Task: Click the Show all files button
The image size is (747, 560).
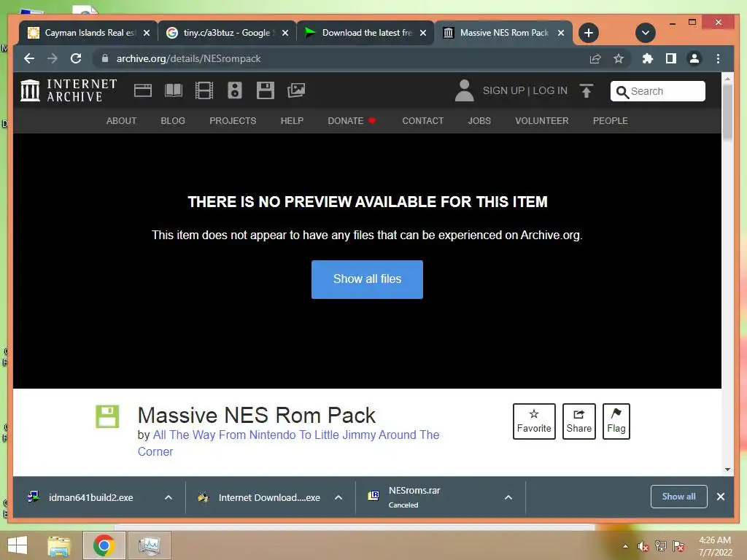Action: [368, 279]
